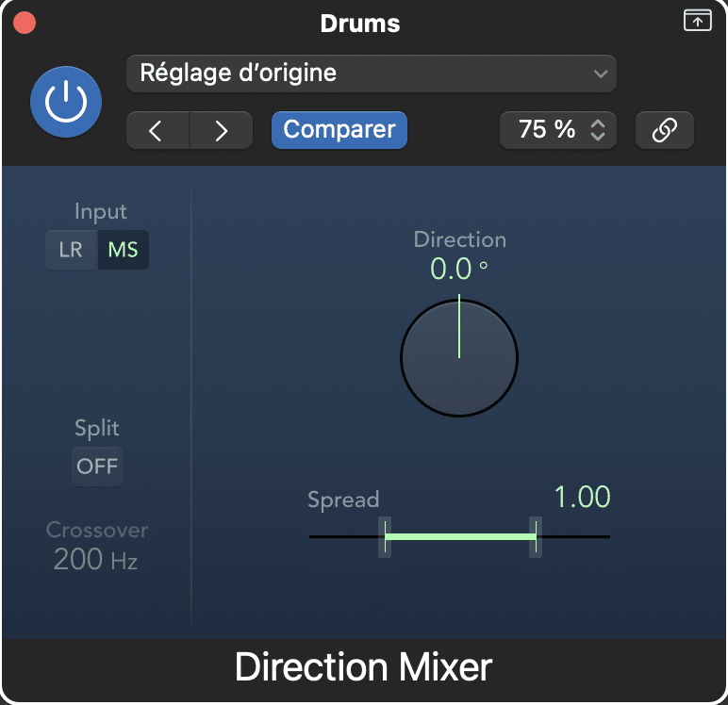Go to the next preset with right arrow
Image resolution: width=728 pixels, height=705 pixels.
pos(222,130)
